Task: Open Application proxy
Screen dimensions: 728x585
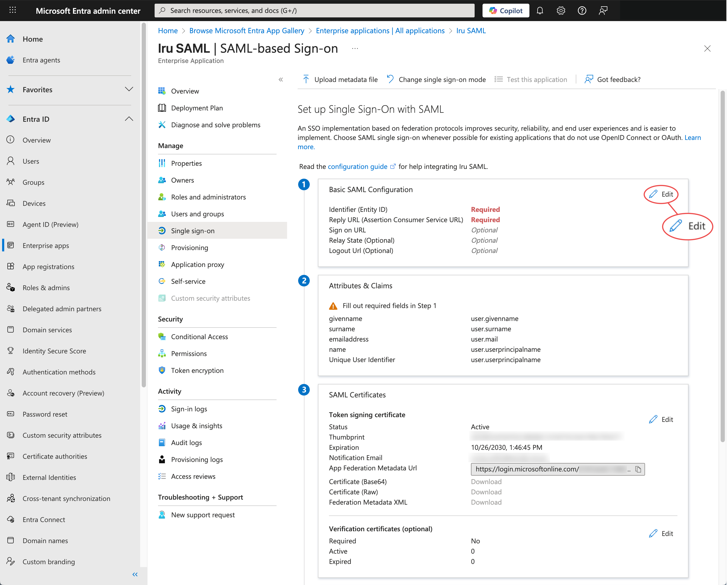Action: (198, 265)
